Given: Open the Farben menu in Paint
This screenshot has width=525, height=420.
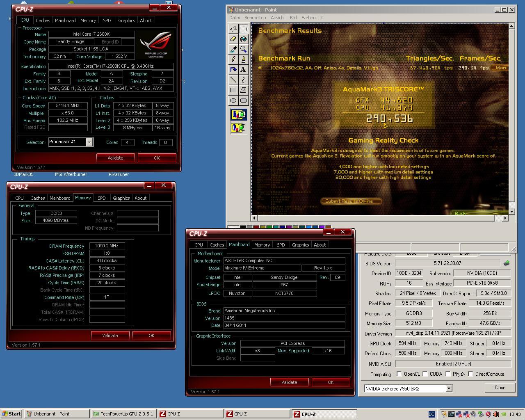Looking at the screenshot, I should pos(308,18).
